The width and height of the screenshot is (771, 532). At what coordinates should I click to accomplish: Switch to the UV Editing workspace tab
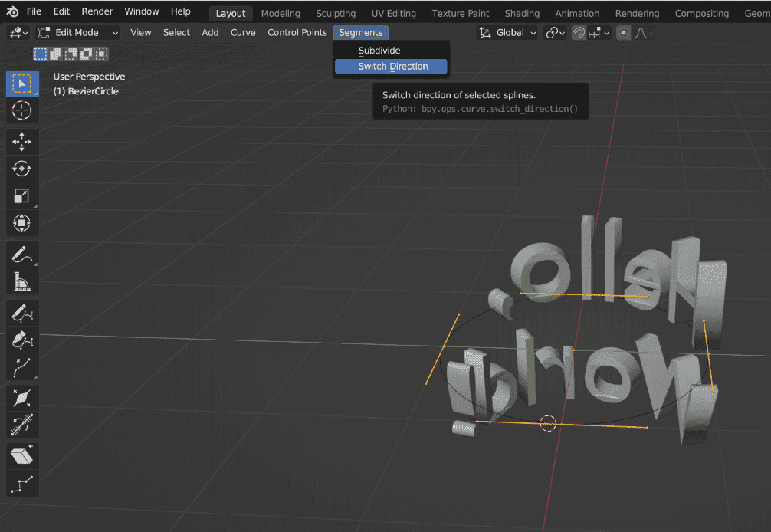tap(393, 14)
